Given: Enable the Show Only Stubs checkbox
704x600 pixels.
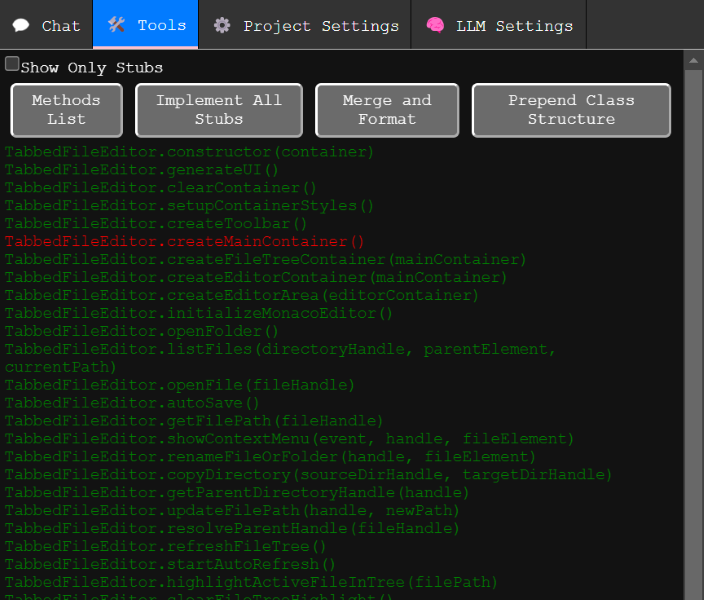Looking at the screenshot, I should tap(12, 64).
